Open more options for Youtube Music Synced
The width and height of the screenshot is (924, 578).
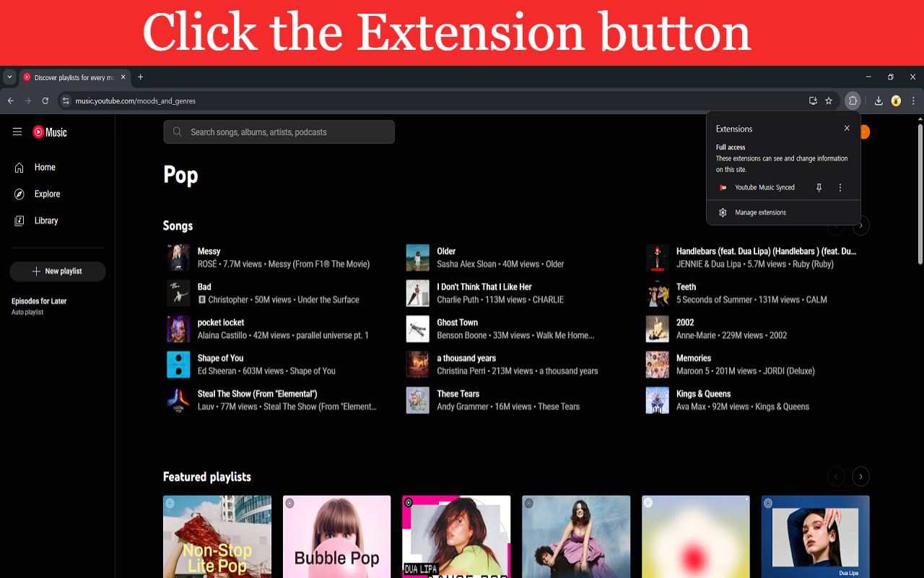pyautogui.click(x=840, y=187)
